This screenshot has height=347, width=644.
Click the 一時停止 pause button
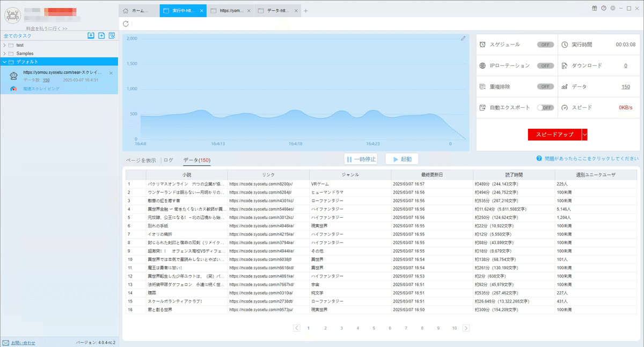click(361, 159)
